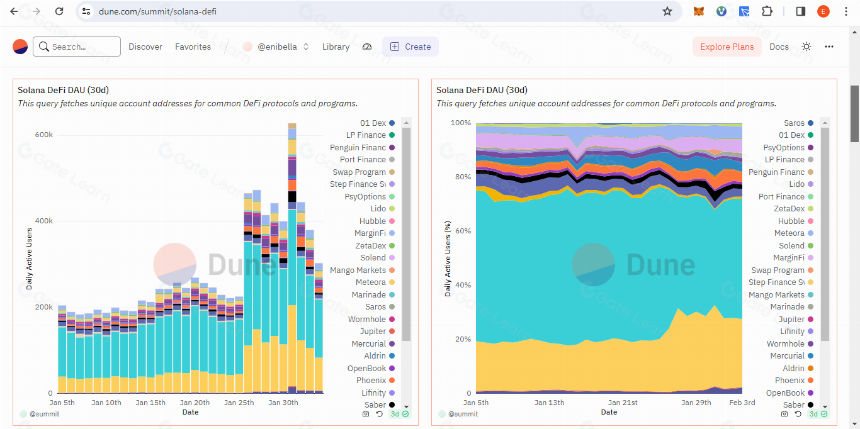Screen dimensions: 860x429
Task: Open the Discover page
Action: pyautogui.click(x=145, y=47)
